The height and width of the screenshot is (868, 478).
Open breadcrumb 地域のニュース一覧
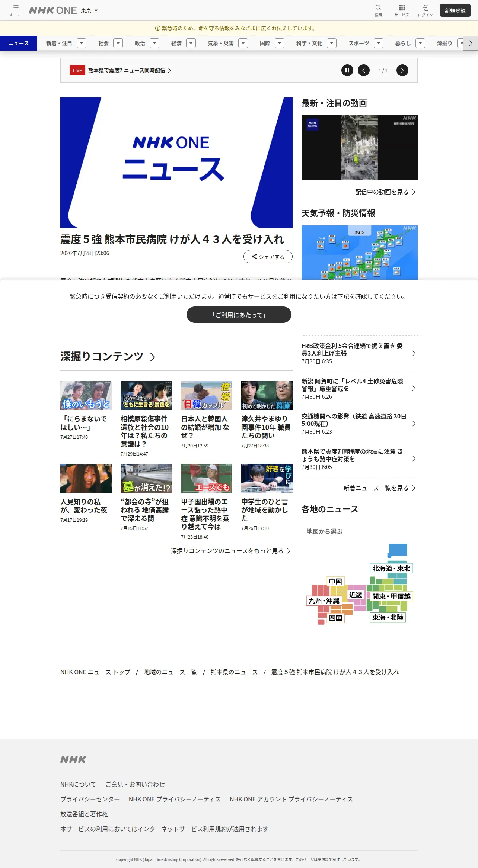click(171, 672)
